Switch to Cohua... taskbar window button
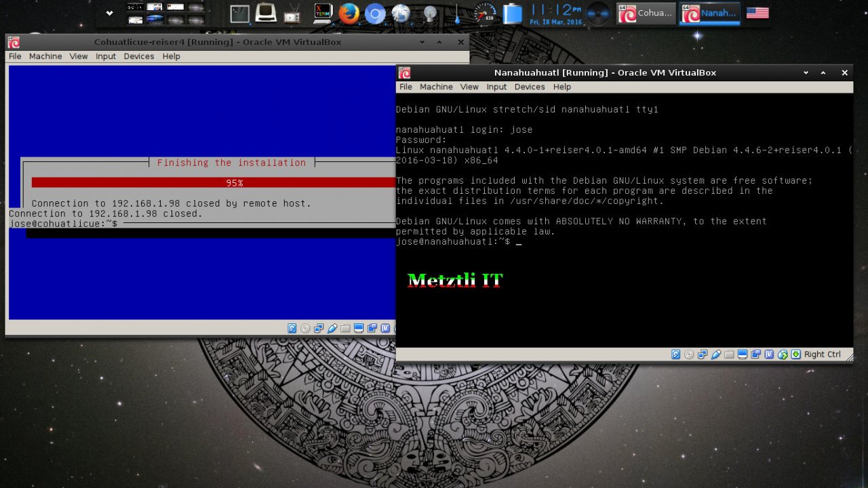The image size is (868, 488). [646, 13]
